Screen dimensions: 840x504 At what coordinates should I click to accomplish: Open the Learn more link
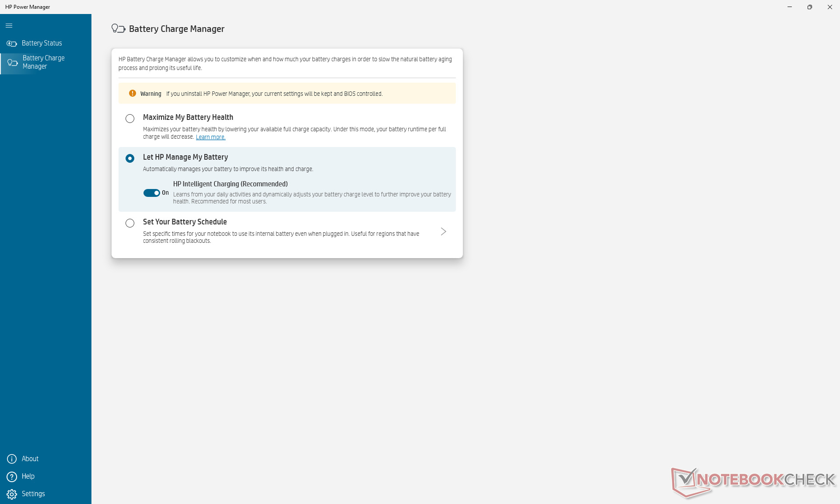[210, 137]
